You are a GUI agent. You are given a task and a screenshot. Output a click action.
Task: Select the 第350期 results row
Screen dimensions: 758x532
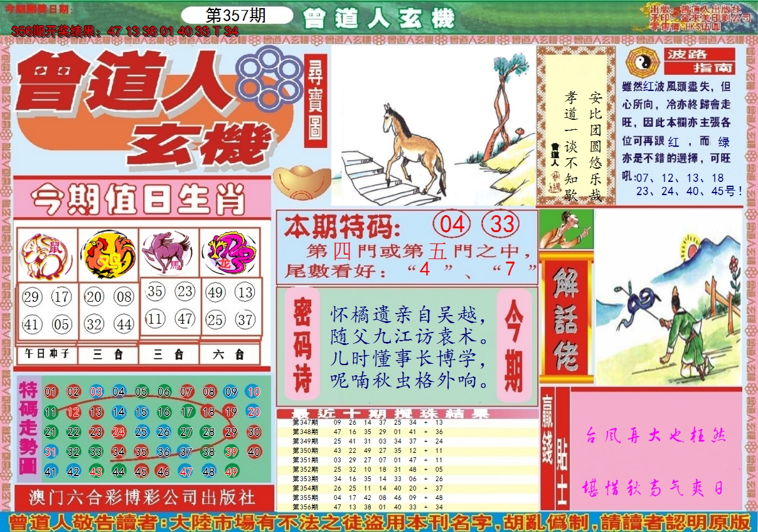[x=408, y=450]
